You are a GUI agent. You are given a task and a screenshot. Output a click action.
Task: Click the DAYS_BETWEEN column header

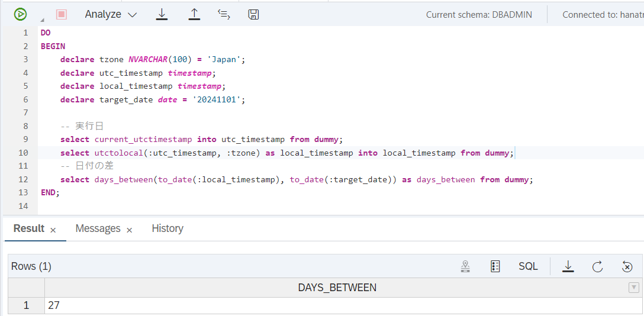point(337,288)
